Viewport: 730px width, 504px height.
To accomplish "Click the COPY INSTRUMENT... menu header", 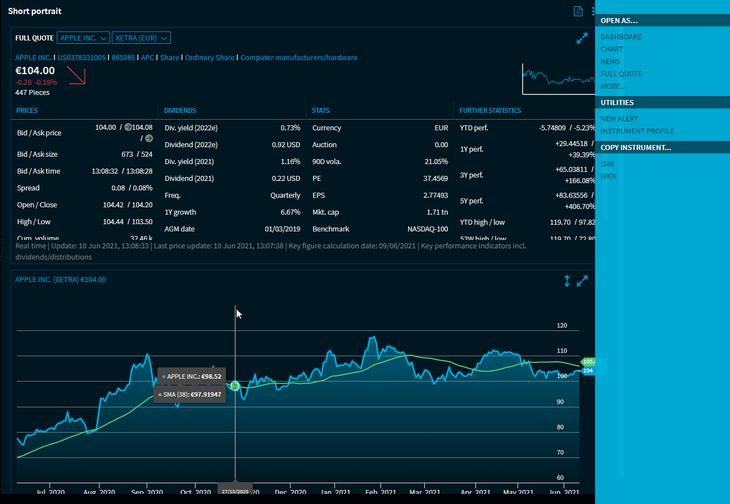I will coord(662,148).
